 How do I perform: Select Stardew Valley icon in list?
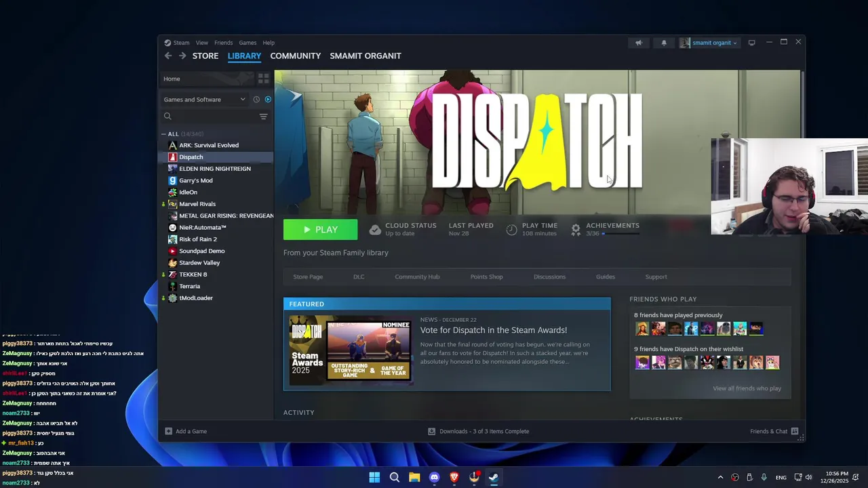click(x=172, y=263)
